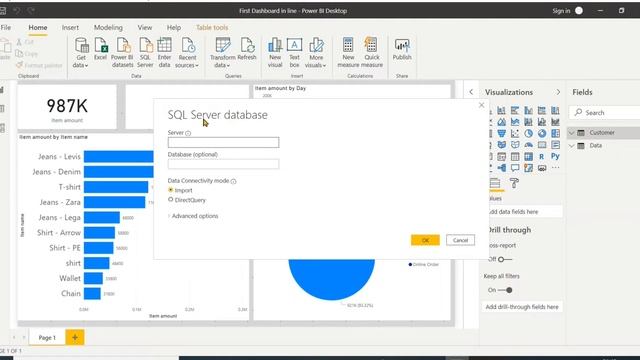640x360 pixels.
Task: Open the Format paint roller tab
Action: [514, 183]
